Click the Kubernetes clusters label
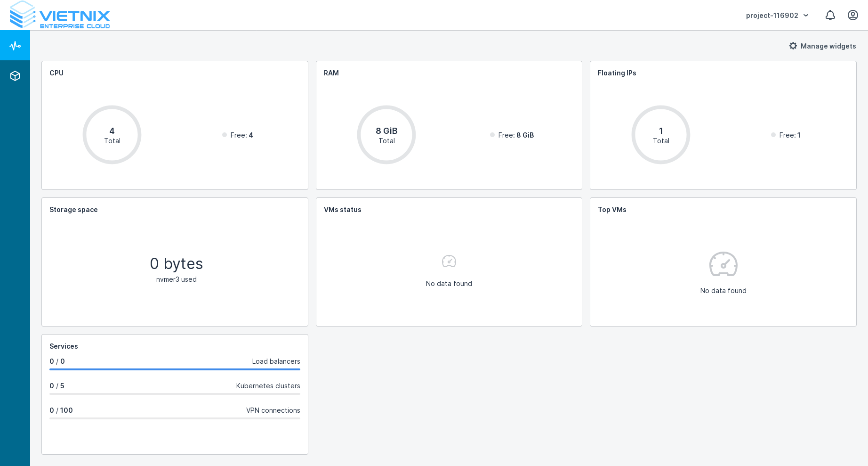The width and height of the screenshot is (868, 466). [x=268, y=386]
